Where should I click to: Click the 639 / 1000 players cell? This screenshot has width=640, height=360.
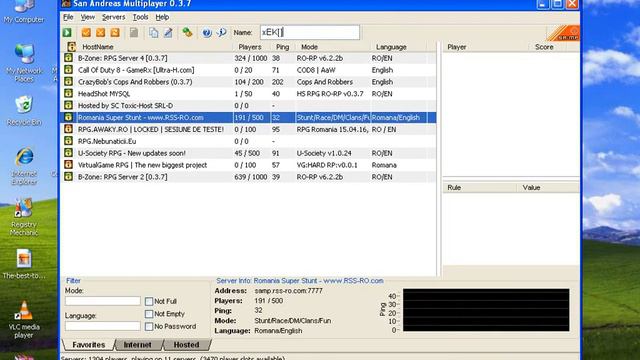(x=251, y=177)
